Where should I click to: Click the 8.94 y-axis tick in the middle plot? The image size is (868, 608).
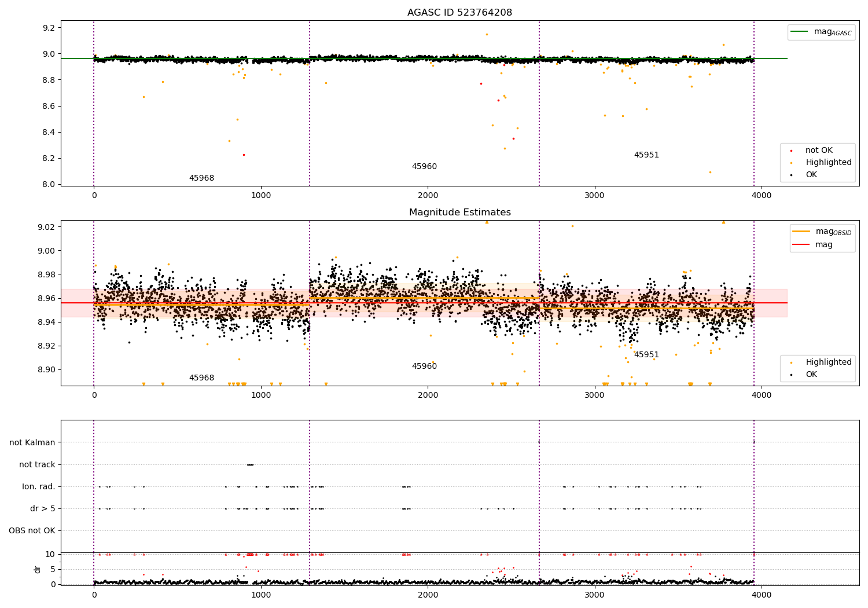coord(46,322)
